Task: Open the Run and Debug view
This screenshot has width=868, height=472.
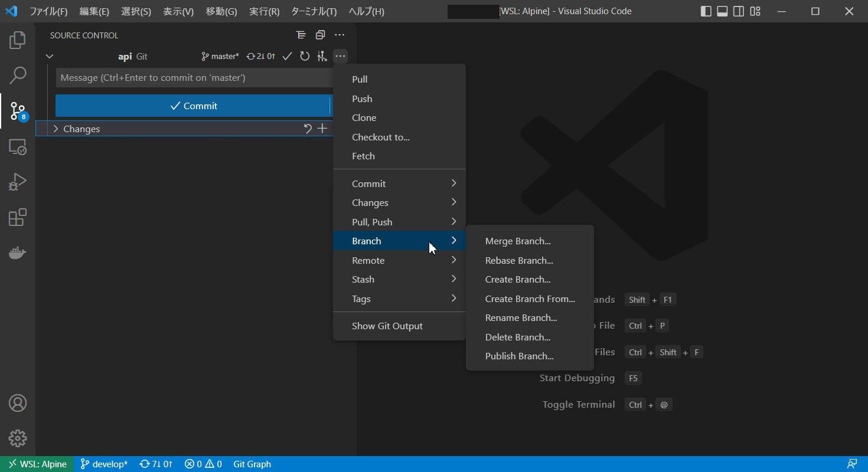Action: click(18, 182)
